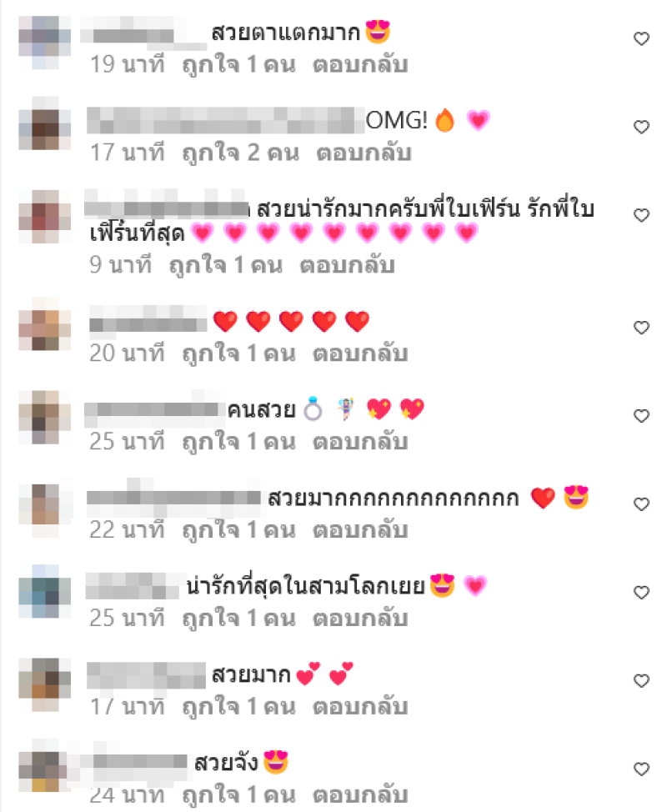The image size is (667, 812).
Task: Tap heart next to five red hearts comment
Action: 641,328
